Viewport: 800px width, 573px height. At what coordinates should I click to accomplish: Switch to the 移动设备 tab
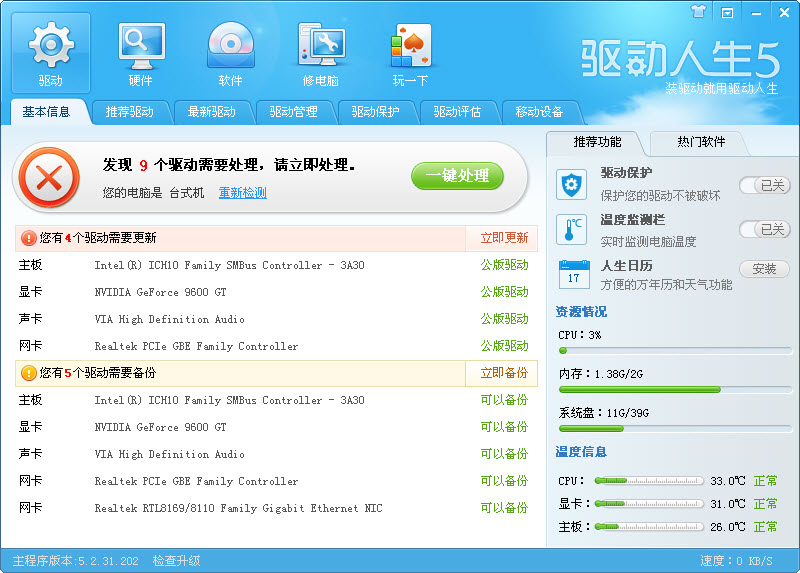539,112
